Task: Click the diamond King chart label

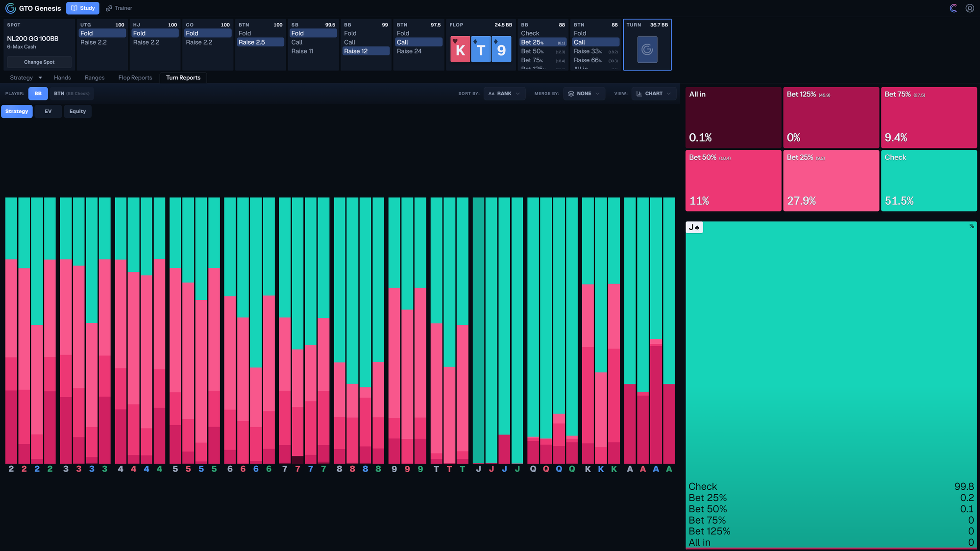Action: (x=601, y=469)
